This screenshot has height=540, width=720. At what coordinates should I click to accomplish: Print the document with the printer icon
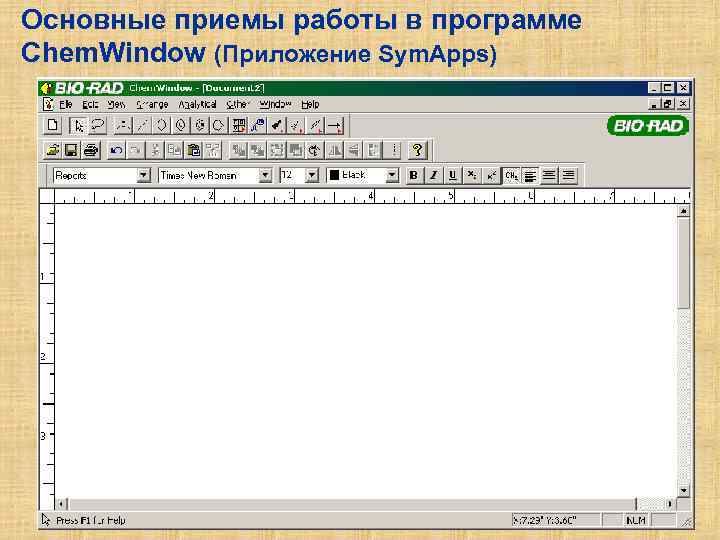tap(91, 150)
